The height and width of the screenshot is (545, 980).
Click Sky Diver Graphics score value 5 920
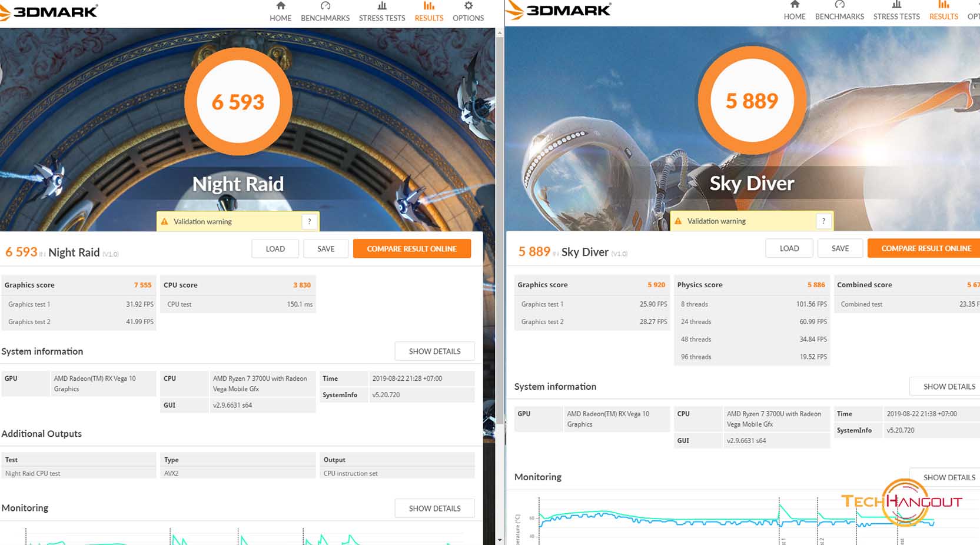point(656,285)
